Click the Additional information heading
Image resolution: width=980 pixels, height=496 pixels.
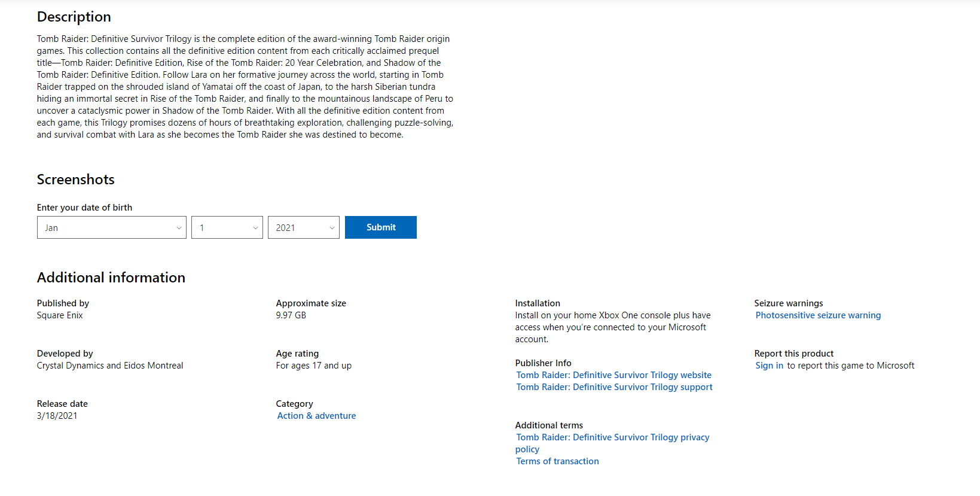point(111,278)
